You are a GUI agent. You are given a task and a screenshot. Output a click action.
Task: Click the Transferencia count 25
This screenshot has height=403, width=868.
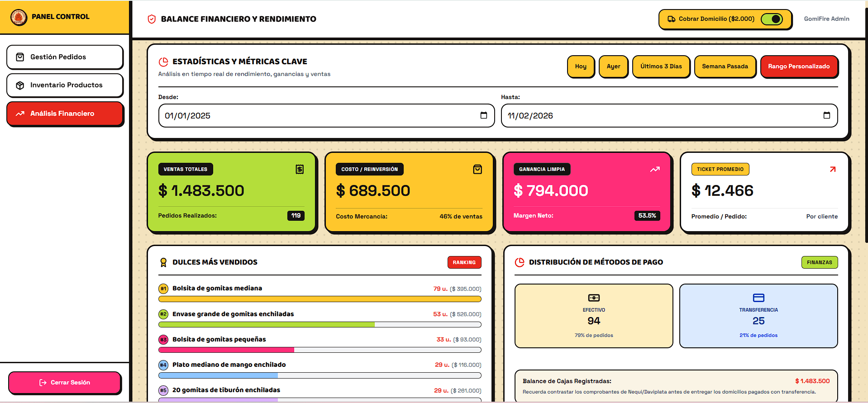pyautogui.click(x=758, y=321)
